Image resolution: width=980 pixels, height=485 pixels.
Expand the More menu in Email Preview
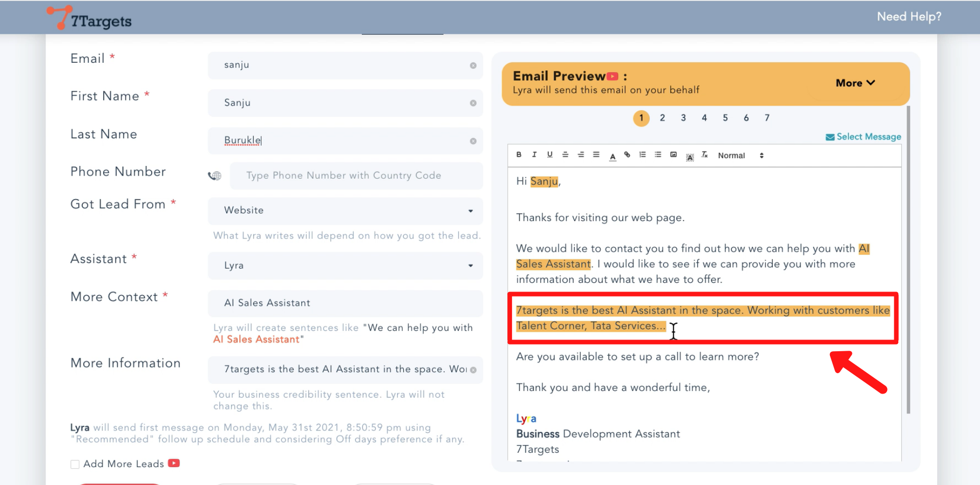click(855, 83)
